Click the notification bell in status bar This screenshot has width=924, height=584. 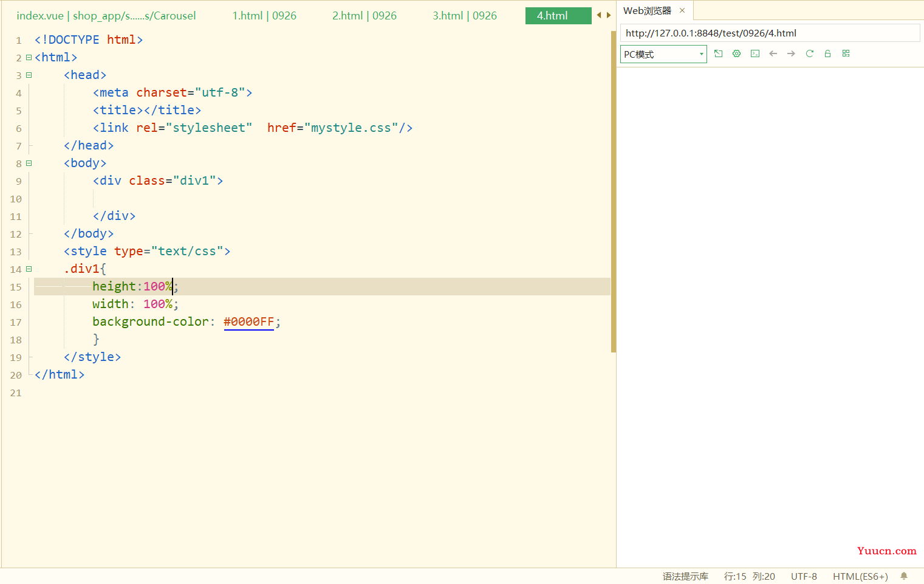tap(904, 576)
